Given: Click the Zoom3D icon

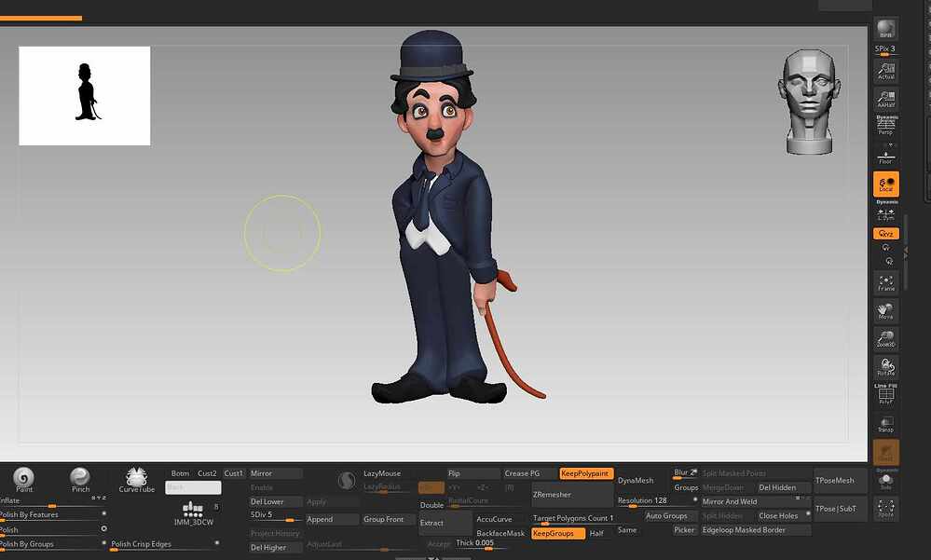Looking at the screenshot, I should pos(886,339).
